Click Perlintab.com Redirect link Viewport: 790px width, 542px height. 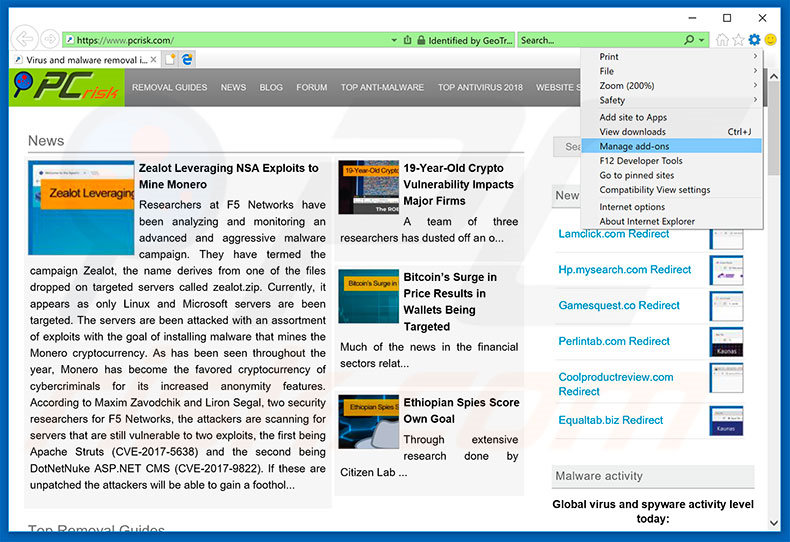(614, 341)
